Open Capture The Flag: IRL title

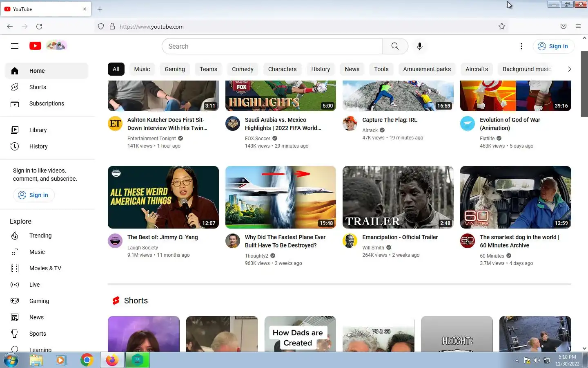[x=390, y=120]
